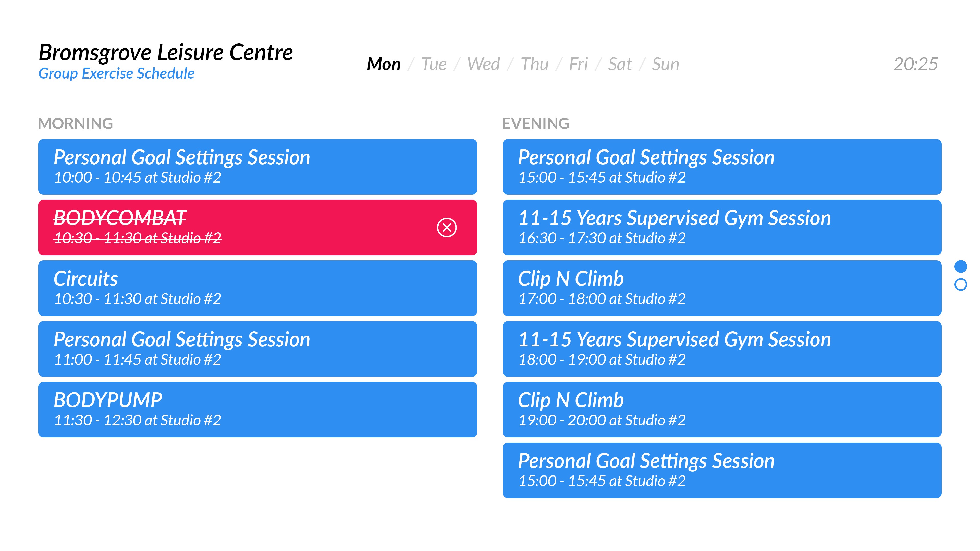Image resolution: width=980 pixels, height=551 pixels.
Task: Switch to the Tue schedule tab
Action: click(434, 64)
